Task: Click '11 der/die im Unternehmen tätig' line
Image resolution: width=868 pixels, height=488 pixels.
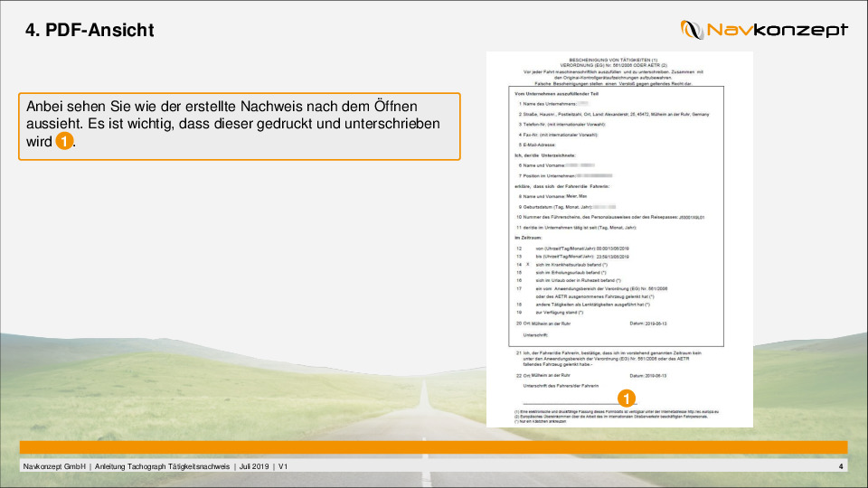Action: click(x=576, y=228)
